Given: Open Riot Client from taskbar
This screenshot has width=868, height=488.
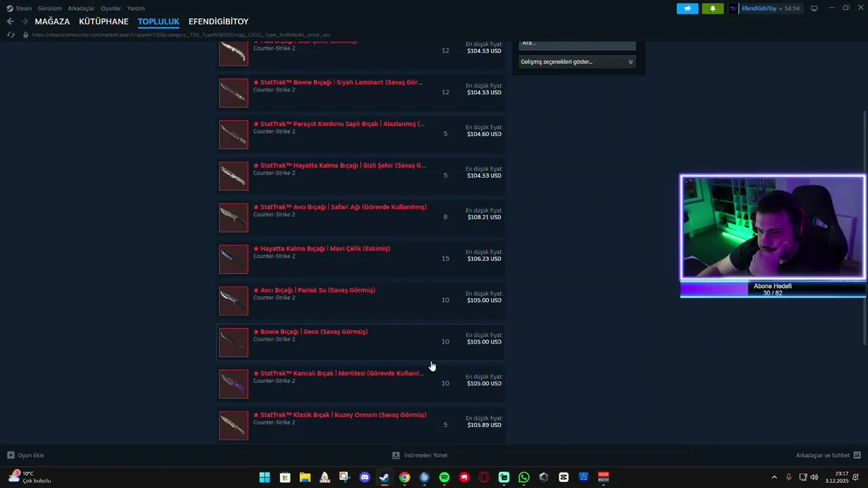Looking at the screenshot, I should (x=464, y=477).
